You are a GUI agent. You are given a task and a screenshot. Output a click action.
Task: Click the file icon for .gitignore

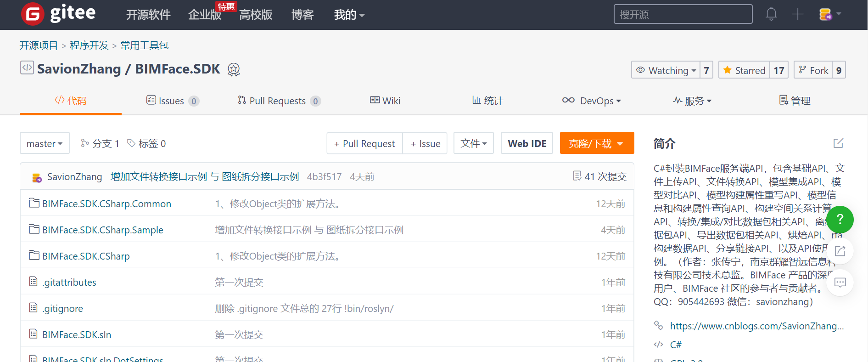tap(33, 307)
